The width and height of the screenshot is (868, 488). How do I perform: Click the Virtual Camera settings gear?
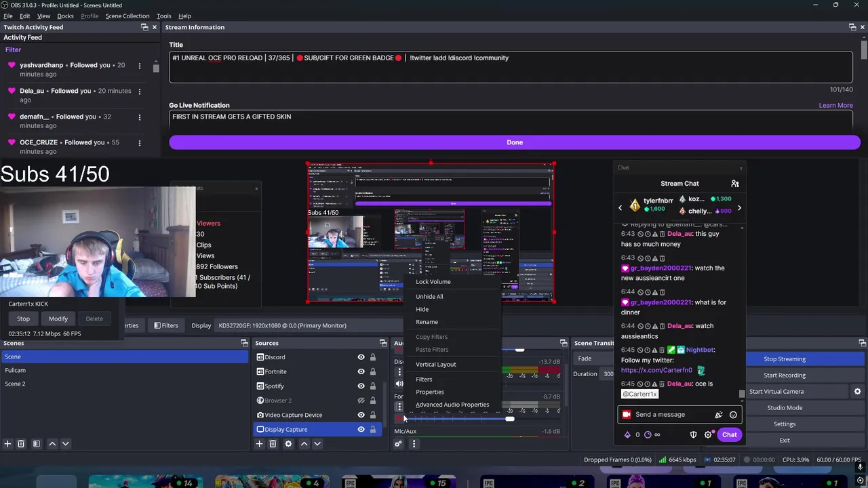coord(857,391)
